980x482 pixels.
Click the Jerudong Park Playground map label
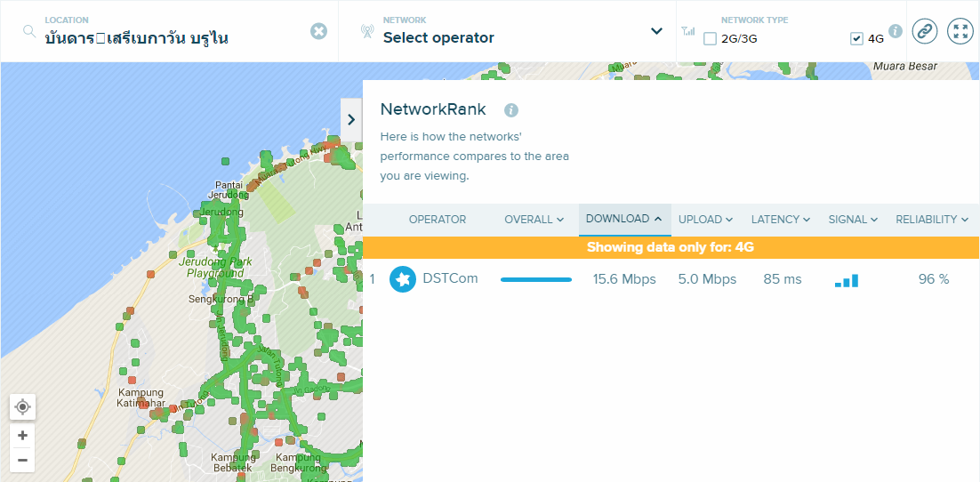[x=213, y=268]
